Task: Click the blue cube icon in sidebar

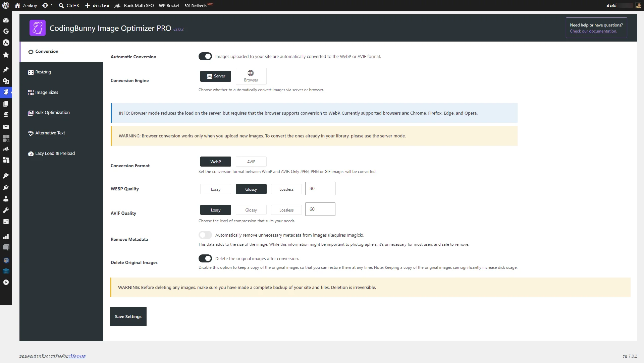Action: pos(6,260)
